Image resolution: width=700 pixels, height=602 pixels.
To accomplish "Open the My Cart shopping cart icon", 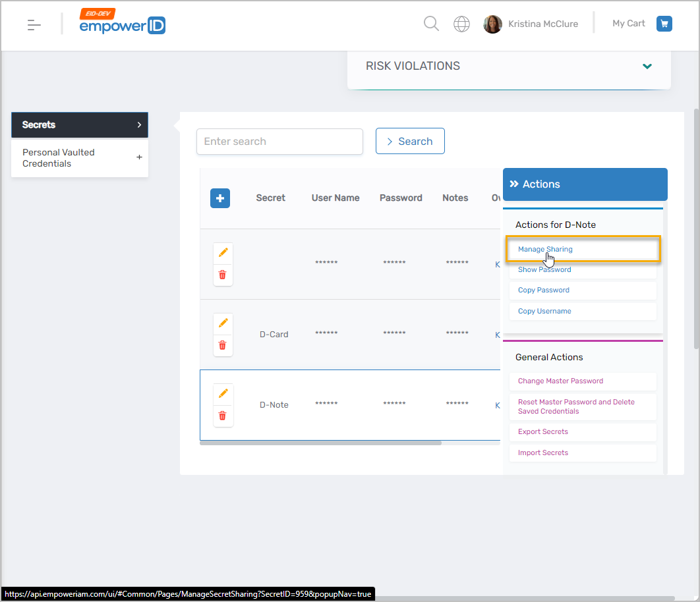I will tap(664, 24).
